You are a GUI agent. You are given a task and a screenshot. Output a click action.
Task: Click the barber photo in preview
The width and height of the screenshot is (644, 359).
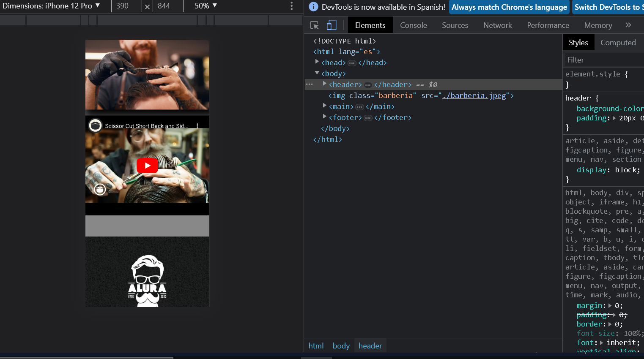147,75
